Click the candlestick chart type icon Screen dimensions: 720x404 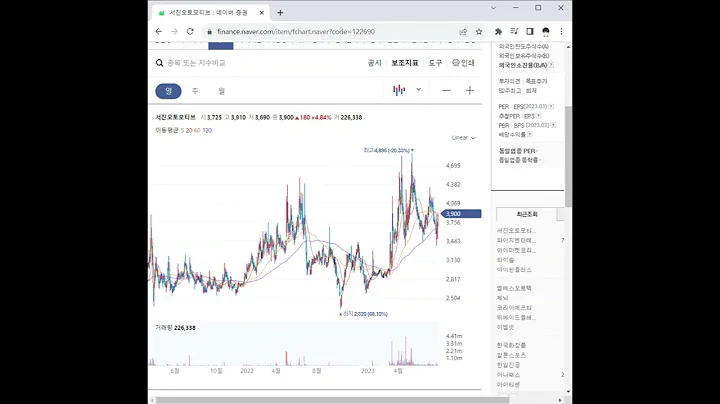point(399,90)
